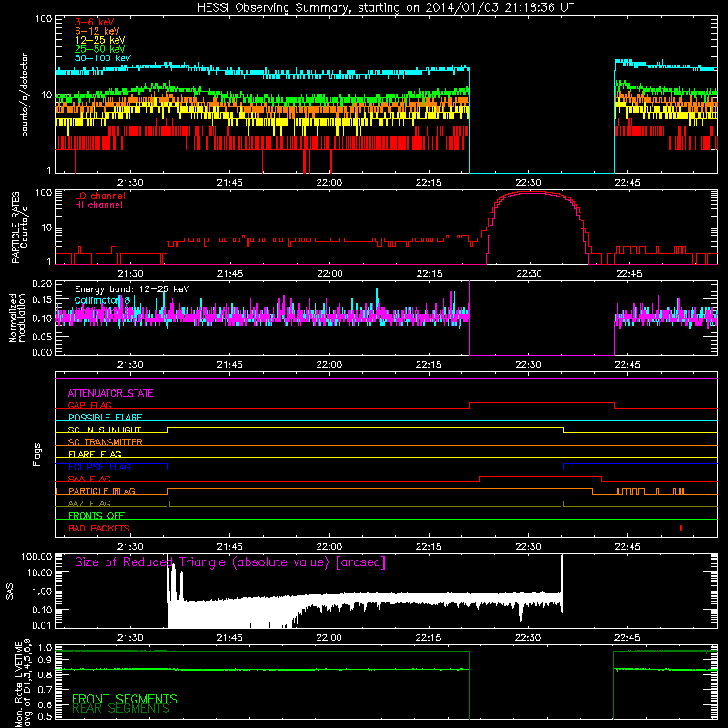Click the 'Mon. Rate LIVETIME' axis label
Screen dimensions: 728x728
point(18,684)
